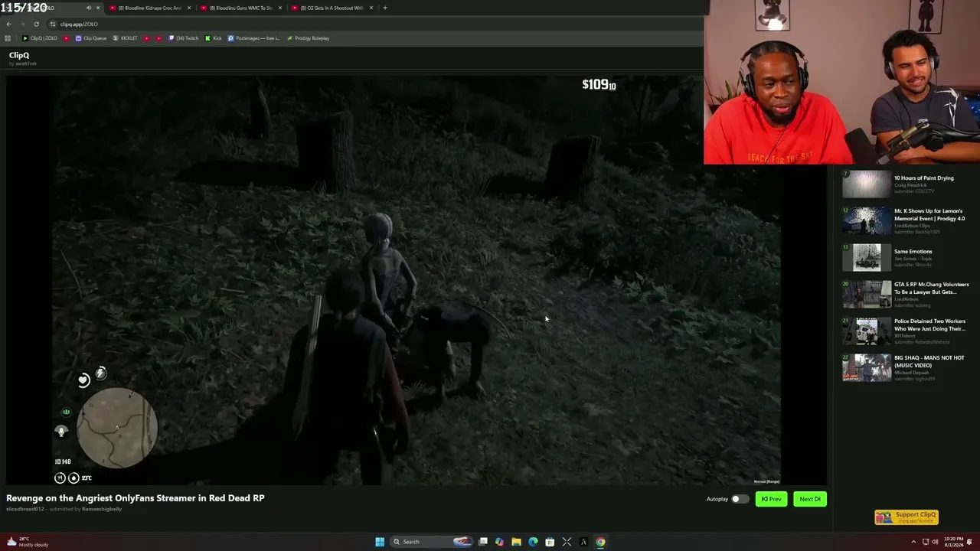Image resolution: width=980 pixels, height=551 pixels.
Task: Open the browser apps grid icon
Action: click(x=8, y=38)
